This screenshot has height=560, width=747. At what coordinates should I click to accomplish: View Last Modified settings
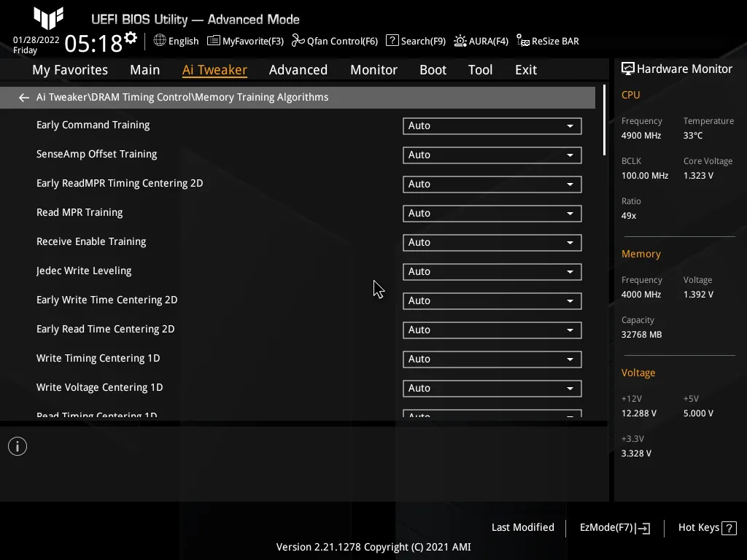tap(522, 528)
